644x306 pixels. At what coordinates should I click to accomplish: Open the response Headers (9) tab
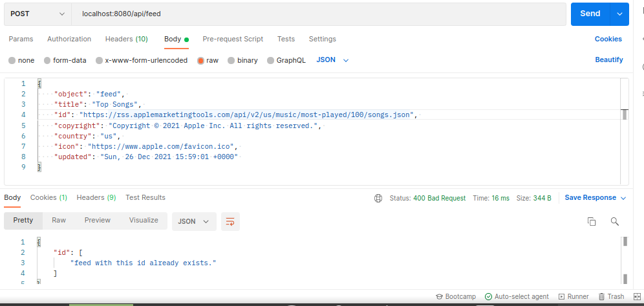click(x=96, y=197)
